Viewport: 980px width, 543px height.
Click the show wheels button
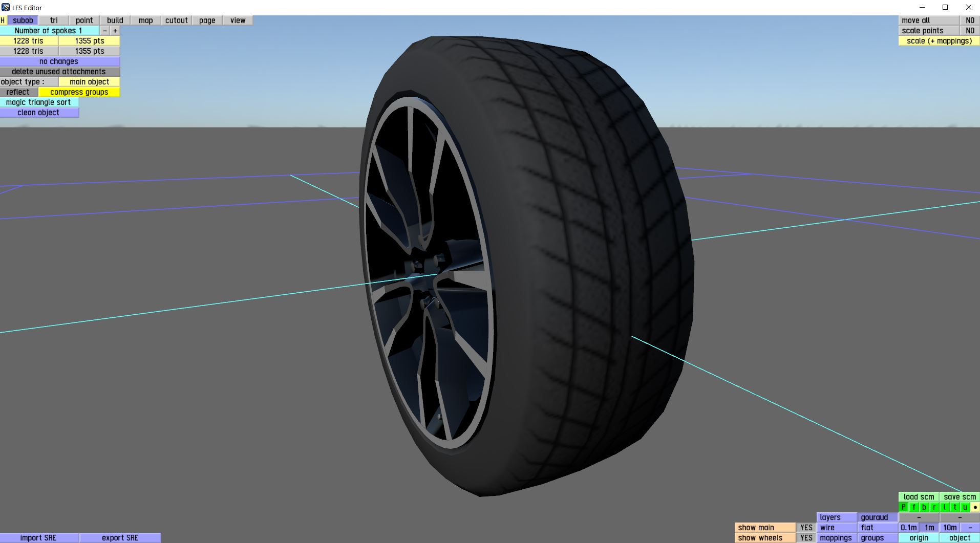pyautogui.click(x=765, y=538)
